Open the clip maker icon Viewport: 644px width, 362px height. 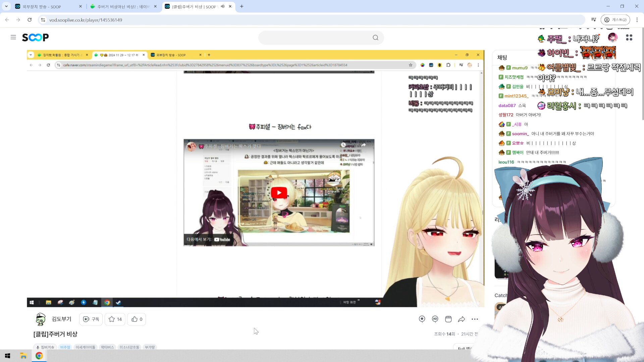tap(448, 319)
